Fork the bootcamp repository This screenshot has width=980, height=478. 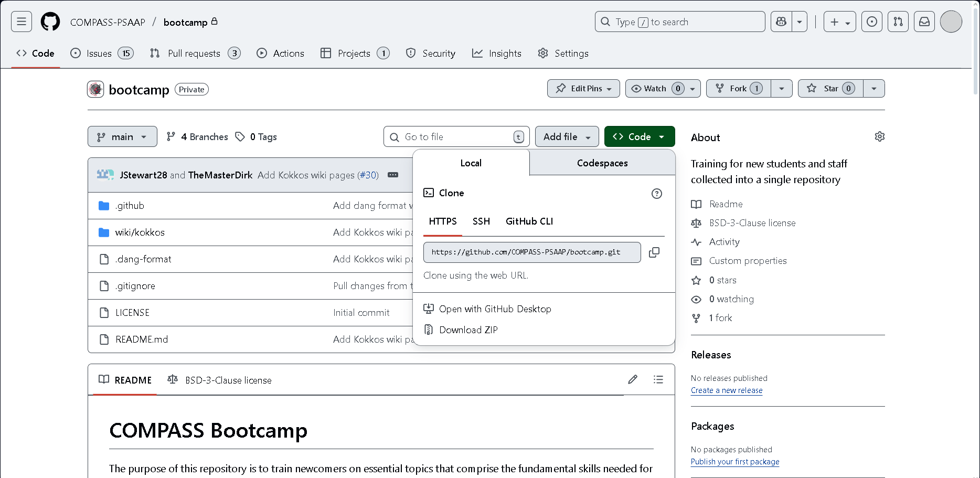click(739, 88)
